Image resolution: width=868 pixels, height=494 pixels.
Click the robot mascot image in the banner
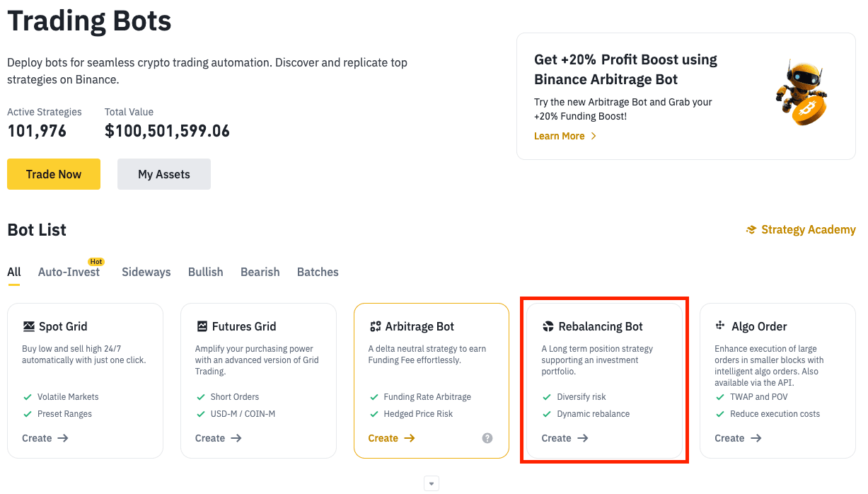tap(802, 93)
